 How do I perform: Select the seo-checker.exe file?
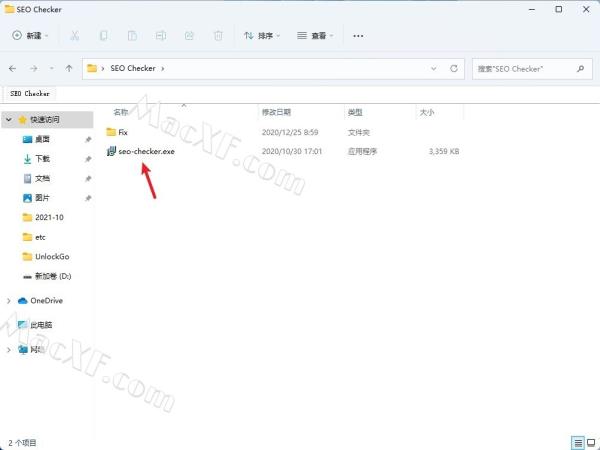click(x=145, y=152)
